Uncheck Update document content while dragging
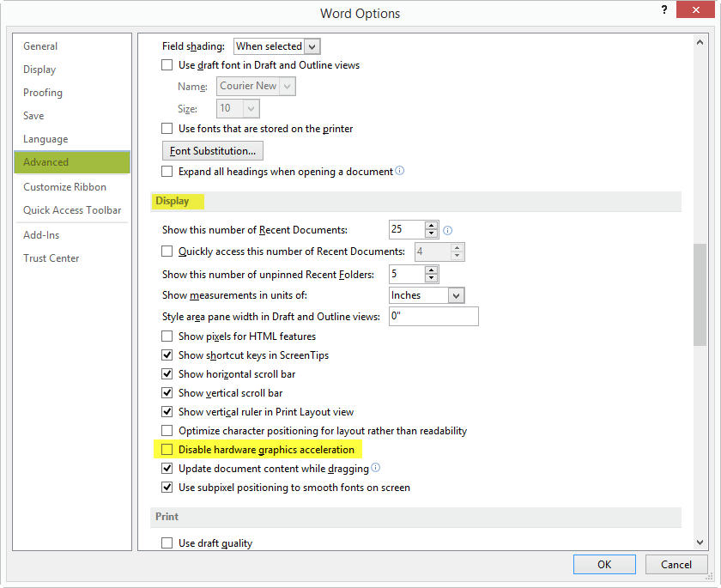This screenshot has height=588, width=721. click(167, 469)
